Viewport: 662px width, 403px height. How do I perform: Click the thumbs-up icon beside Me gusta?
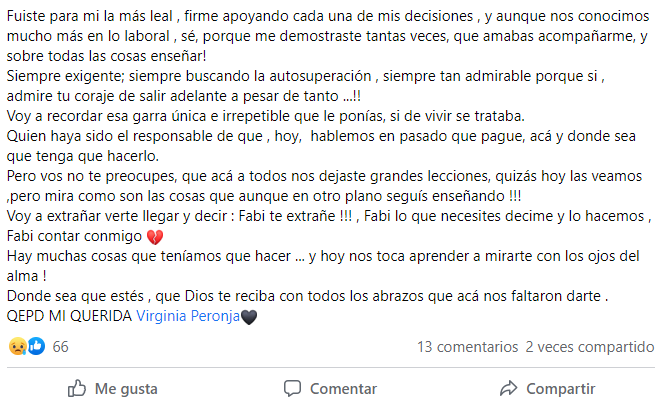(76, 388)
